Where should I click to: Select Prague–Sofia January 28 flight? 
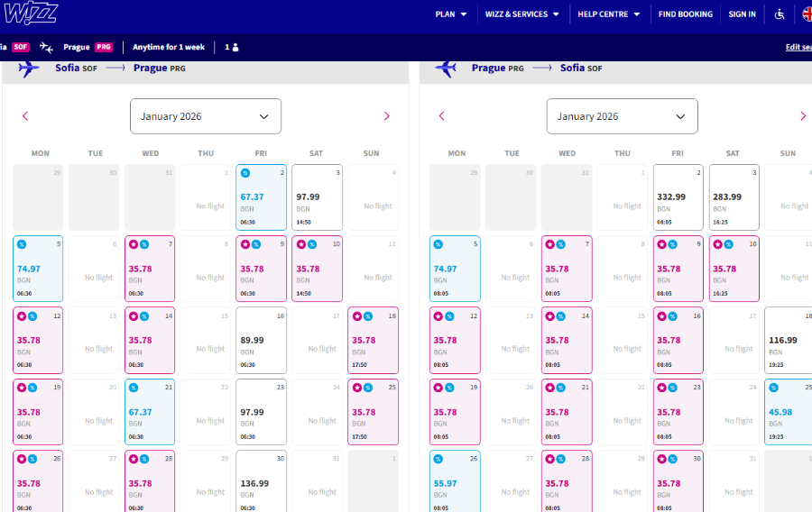567,481
